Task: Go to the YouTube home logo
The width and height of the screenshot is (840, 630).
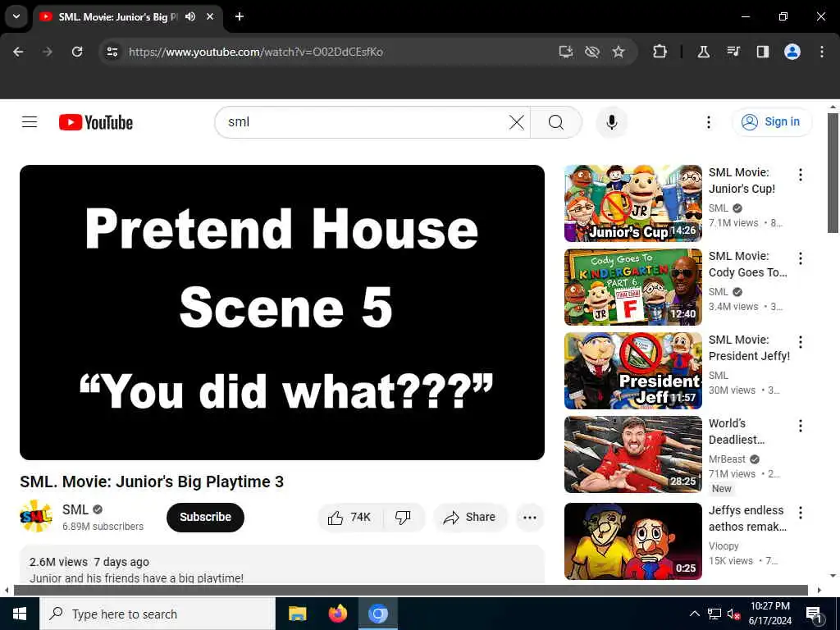Action: (x=96, y=122)
